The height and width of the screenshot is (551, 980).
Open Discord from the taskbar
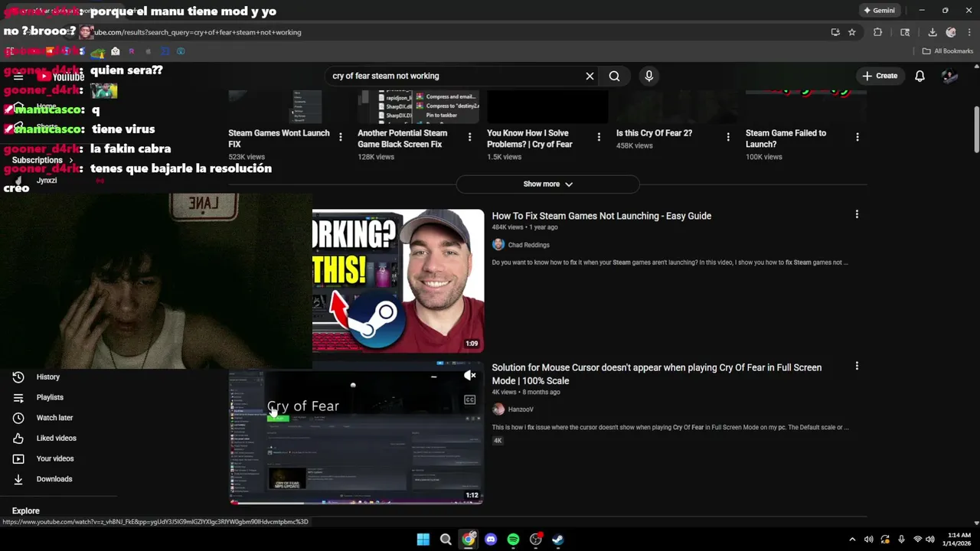pyautogui.click(x=491, y=540)
